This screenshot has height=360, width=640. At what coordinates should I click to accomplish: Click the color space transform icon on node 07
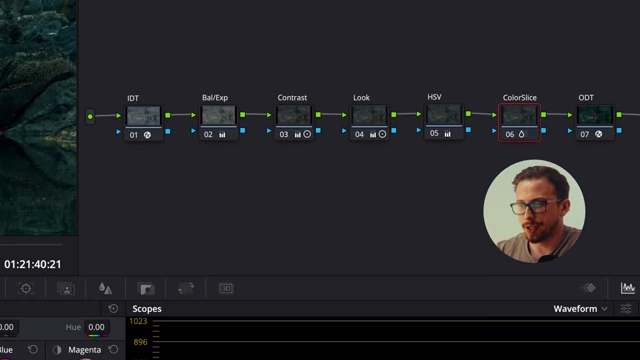tap(598, 134)
